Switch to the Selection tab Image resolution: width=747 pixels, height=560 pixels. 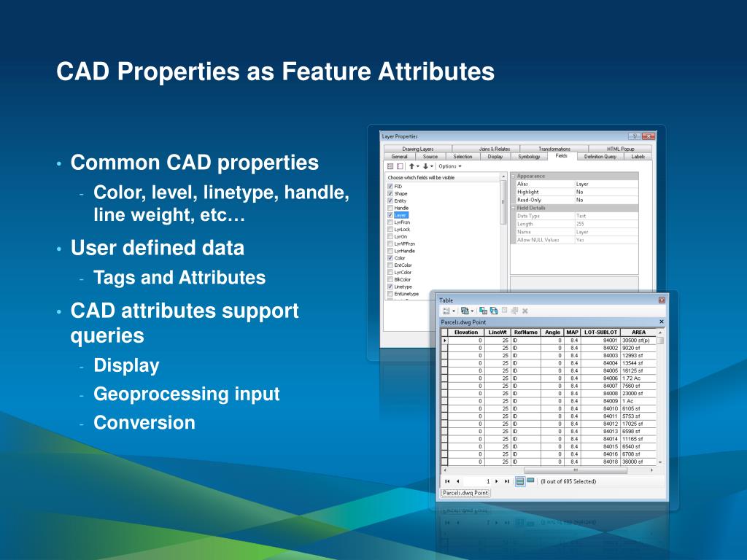click(x=462, y=156)
